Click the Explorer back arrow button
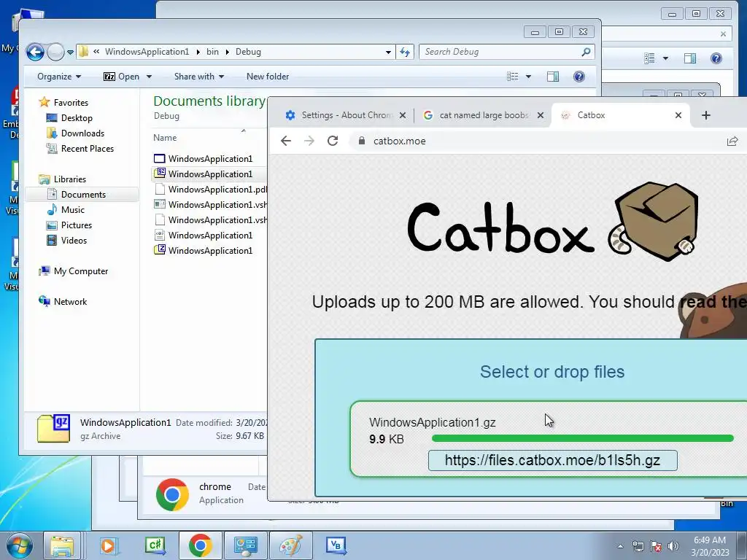Viewport: 747px width, 560px height. click(x=35, y=52)
